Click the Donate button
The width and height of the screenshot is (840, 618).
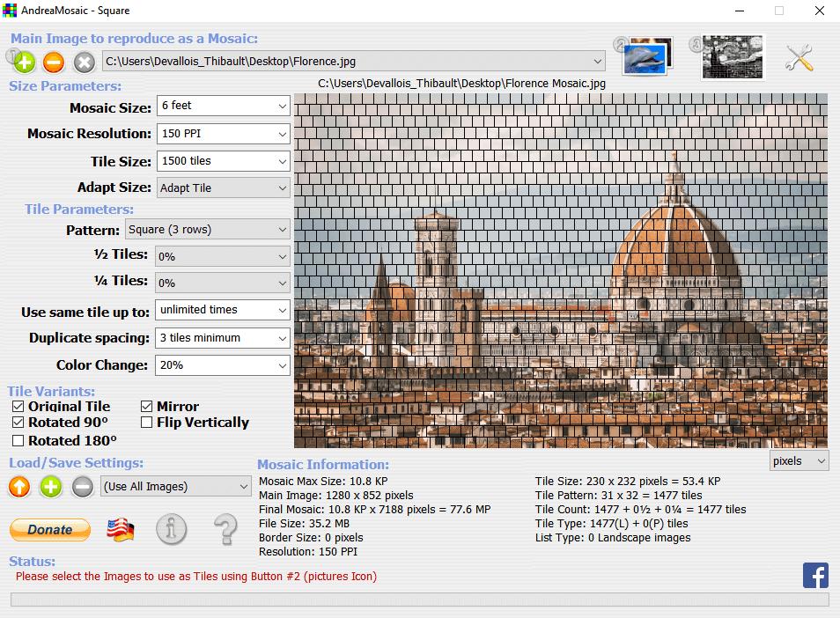click(x=50, y=530)
